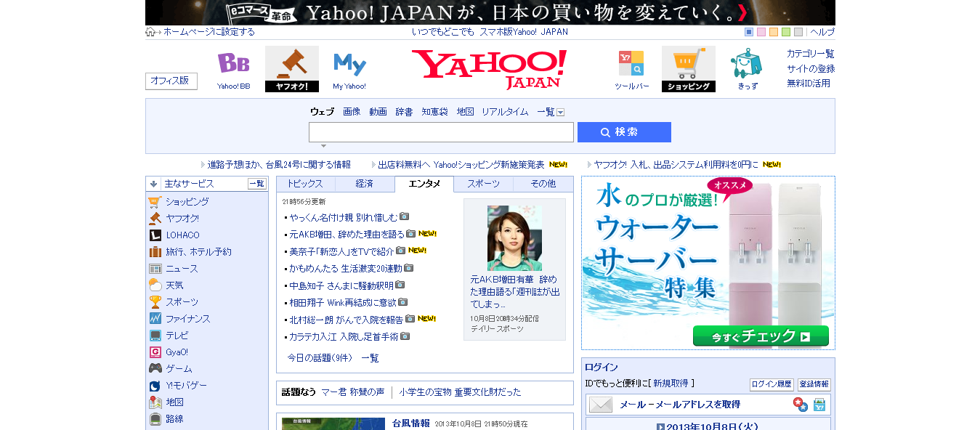Open search suggestion arrow below search box
Screen dimensions: 980x430
(323, 146)
